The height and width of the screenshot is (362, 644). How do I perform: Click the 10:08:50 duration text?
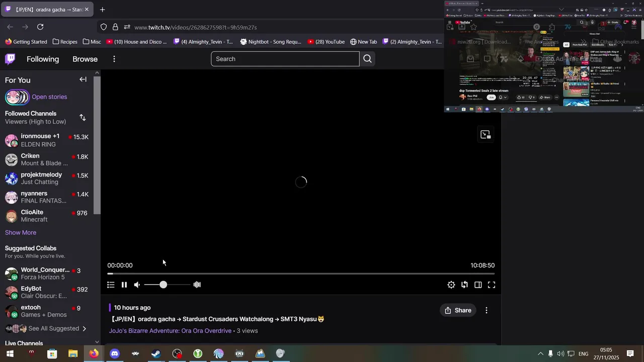coord(482,265)
